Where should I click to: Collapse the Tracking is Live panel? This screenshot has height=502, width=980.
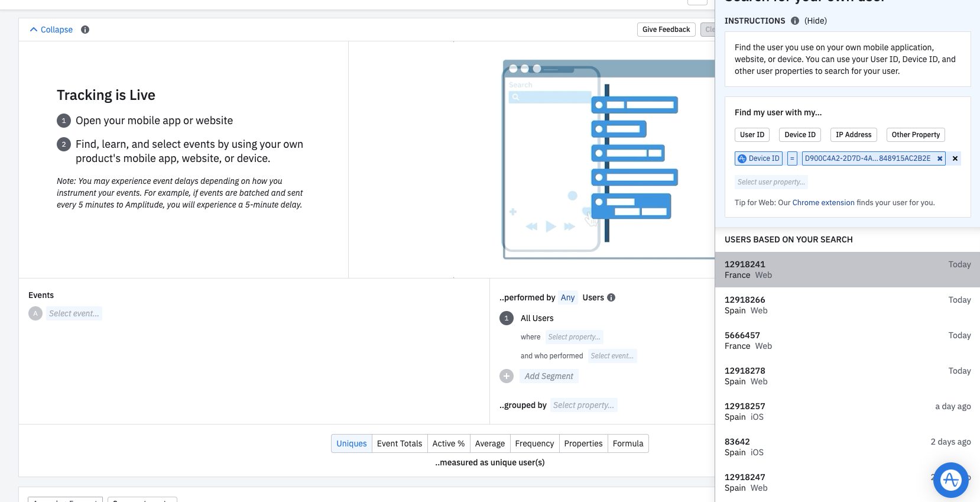coord(51,30)
